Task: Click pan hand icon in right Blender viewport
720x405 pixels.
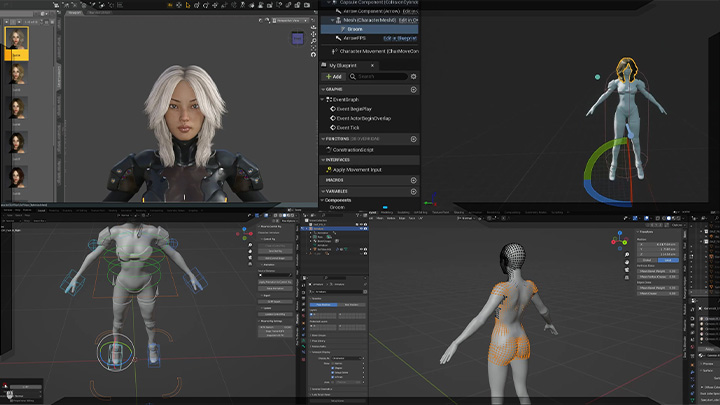Action: pos(627,262)
